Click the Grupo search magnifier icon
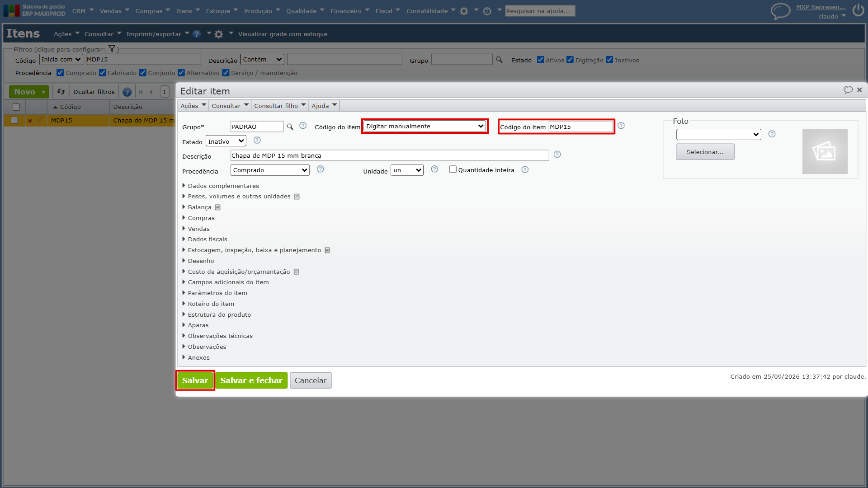868x488 pixels. pos(290,127)
